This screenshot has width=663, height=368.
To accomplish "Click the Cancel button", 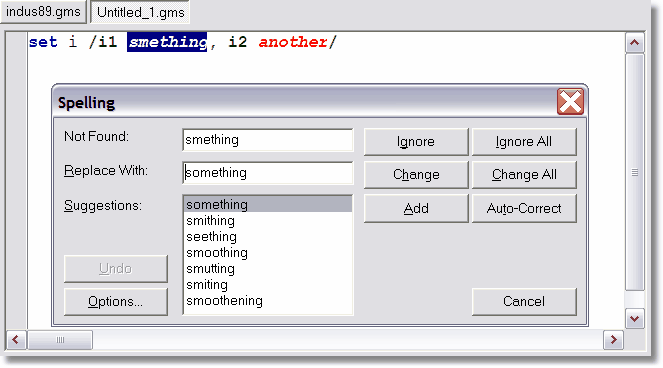I will [524, 302].
